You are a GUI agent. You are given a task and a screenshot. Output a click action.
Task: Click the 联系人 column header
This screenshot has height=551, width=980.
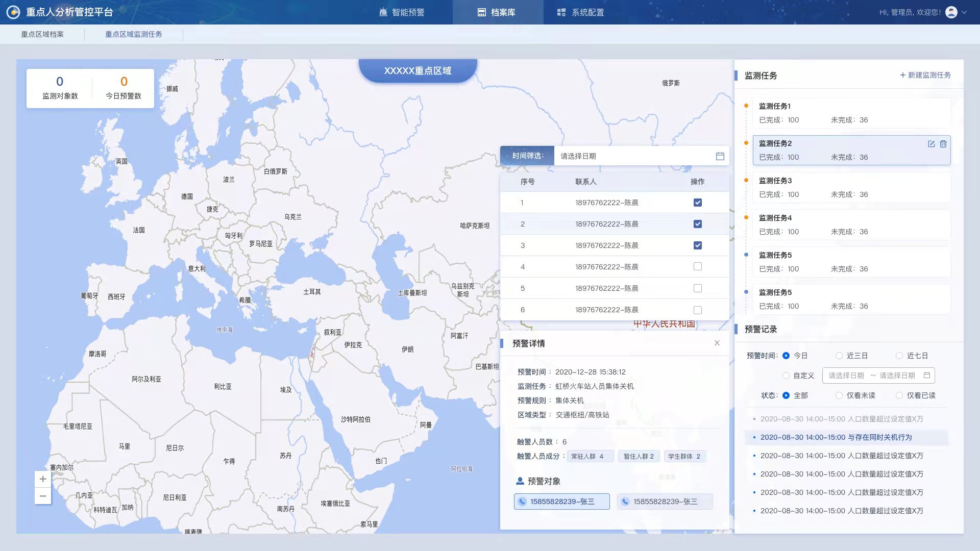585,182
